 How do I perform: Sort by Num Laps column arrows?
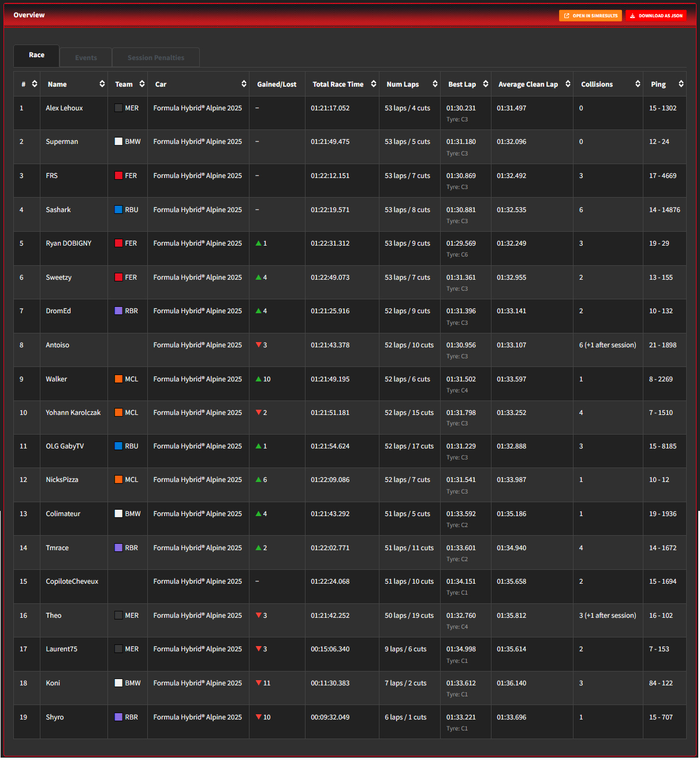point(435,84)
